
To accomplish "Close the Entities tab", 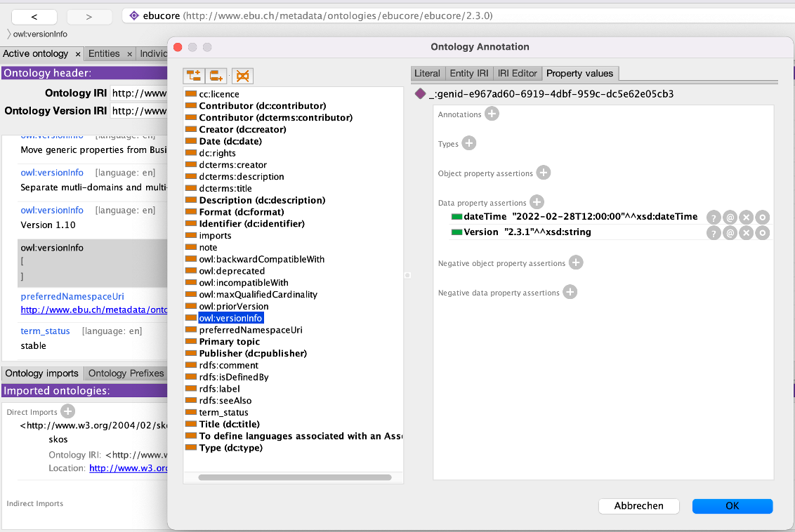I will (x=130, y=54).
